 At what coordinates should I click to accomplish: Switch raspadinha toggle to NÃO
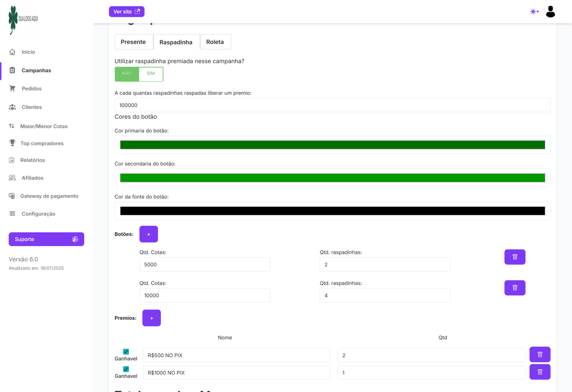pyautogui.click(x=127, y=74)
